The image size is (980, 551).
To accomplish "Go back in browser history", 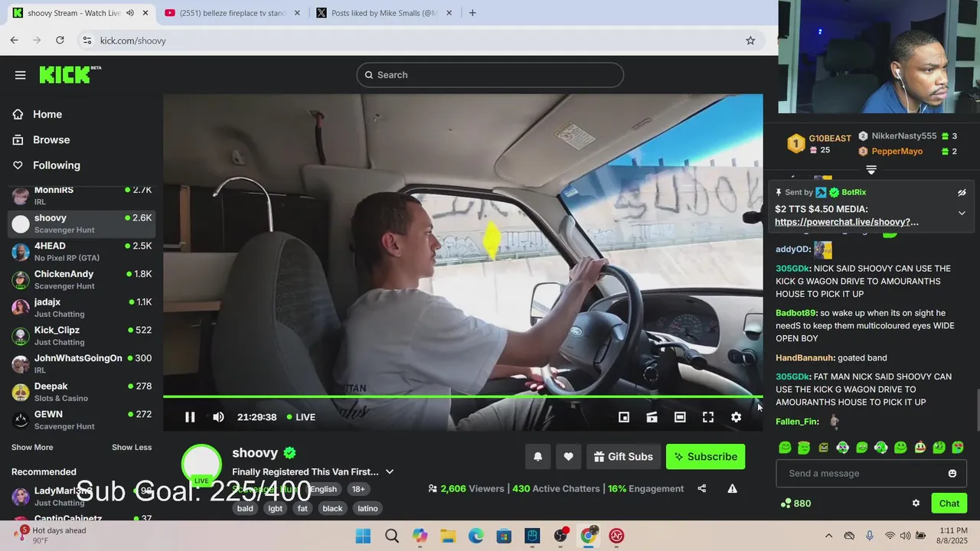I will click(x=15, y=41).
